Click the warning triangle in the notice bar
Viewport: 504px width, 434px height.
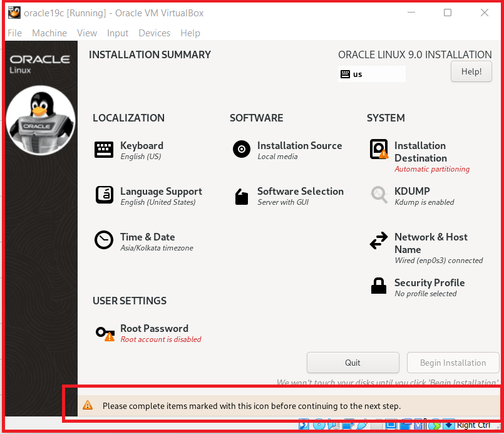(x=88, y=405)
